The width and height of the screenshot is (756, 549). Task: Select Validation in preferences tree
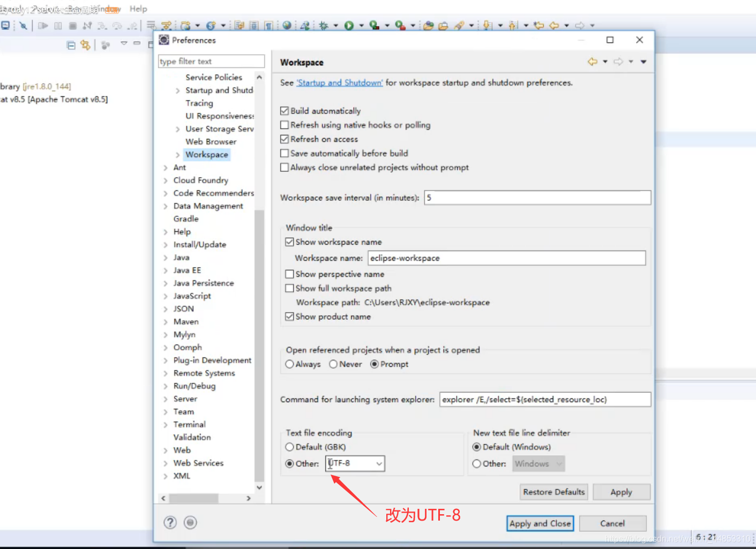point(192,438)
